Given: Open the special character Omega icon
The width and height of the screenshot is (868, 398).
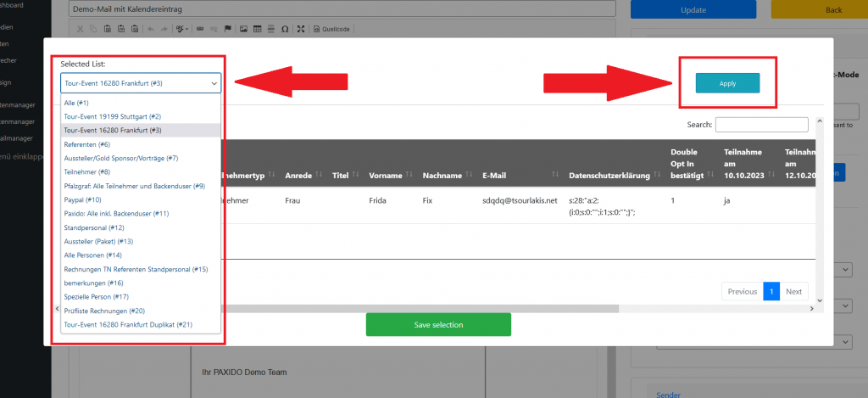Looking at the screenshot, I should (285, 29).
